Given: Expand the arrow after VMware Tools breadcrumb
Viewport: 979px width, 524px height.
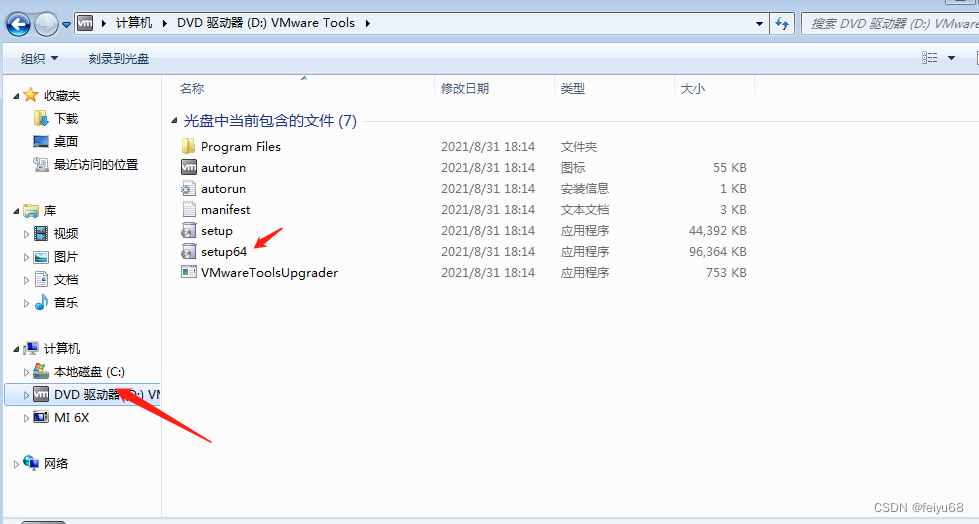Looking at the screenshot, I should (368, 23).
